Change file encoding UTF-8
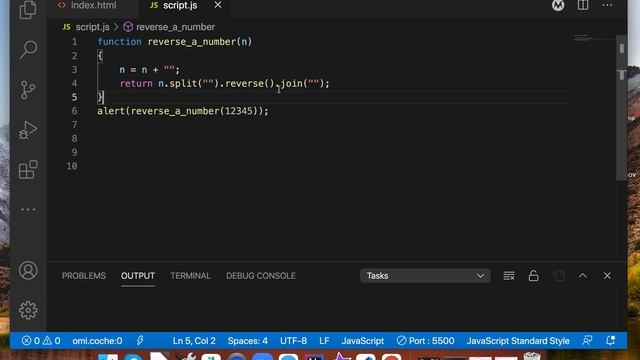 click(293, 341)
